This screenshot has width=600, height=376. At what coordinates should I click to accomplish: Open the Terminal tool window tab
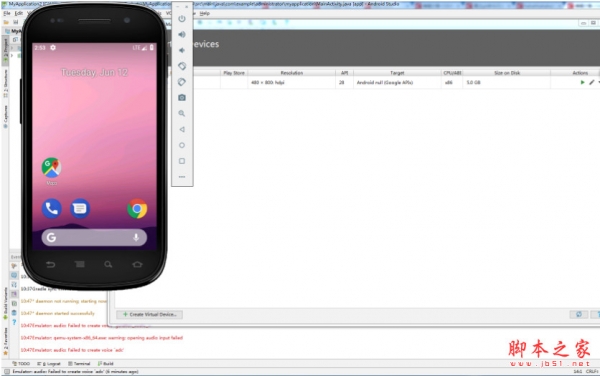click(79, 363)
